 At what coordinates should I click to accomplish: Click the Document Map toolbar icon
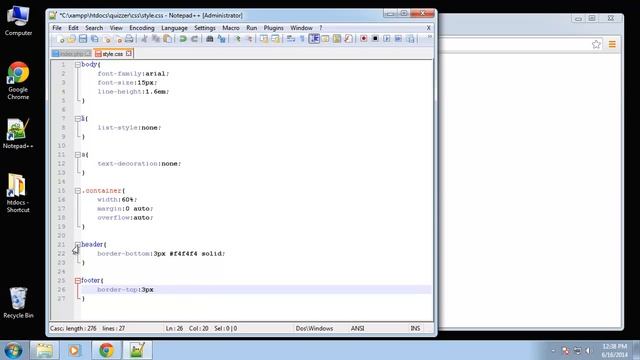(337, 39)
